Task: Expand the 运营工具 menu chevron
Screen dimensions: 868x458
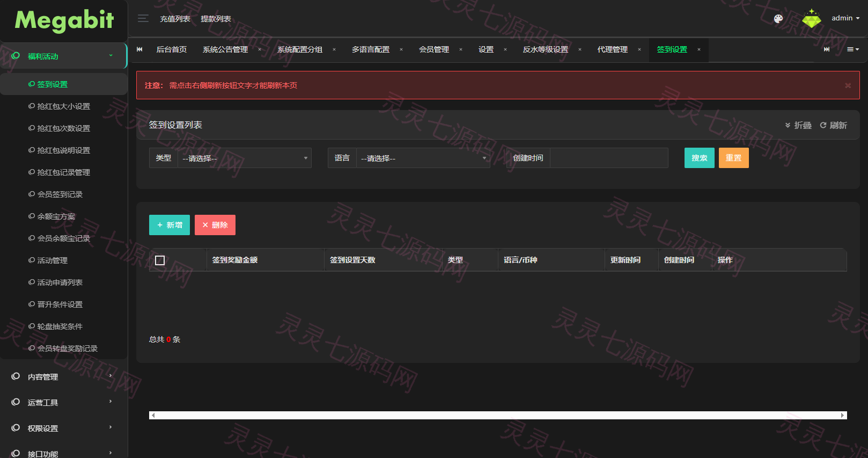Action: tap(111, 402)
